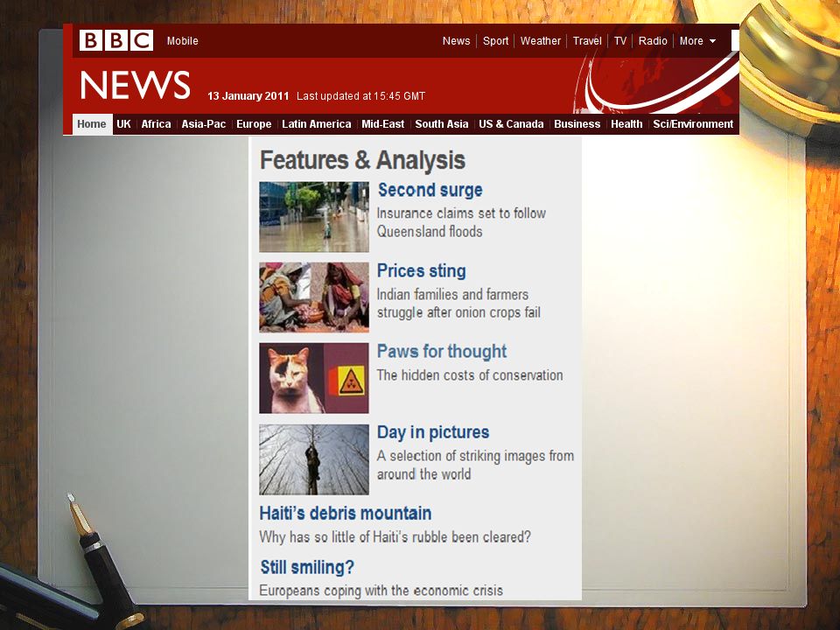840x630 pixels.
Task: Open Haiti's debris mountain article
Action: 346,514
